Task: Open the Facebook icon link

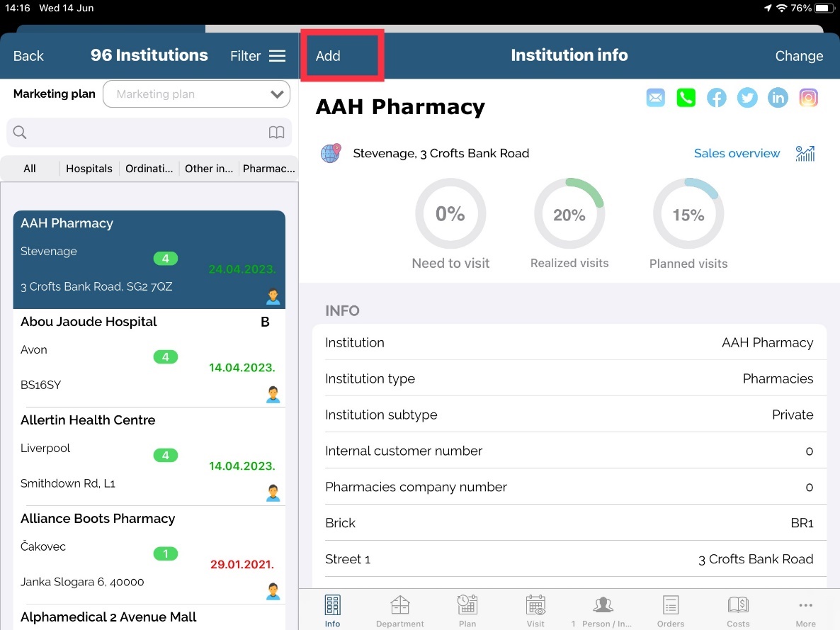Action: coord(716,98)
